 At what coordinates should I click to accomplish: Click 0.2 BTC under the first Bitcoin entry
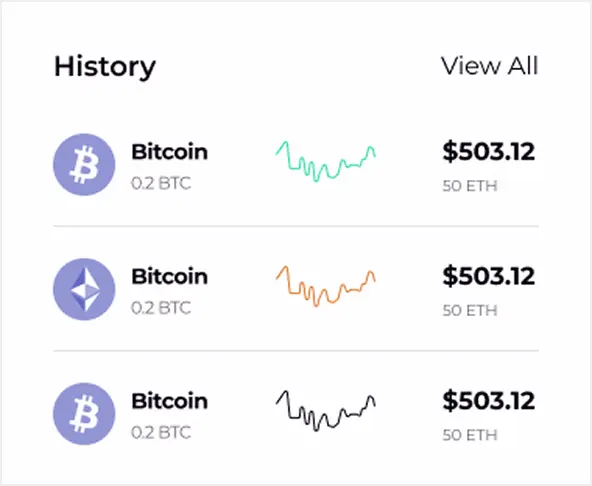tap(161, 184)
